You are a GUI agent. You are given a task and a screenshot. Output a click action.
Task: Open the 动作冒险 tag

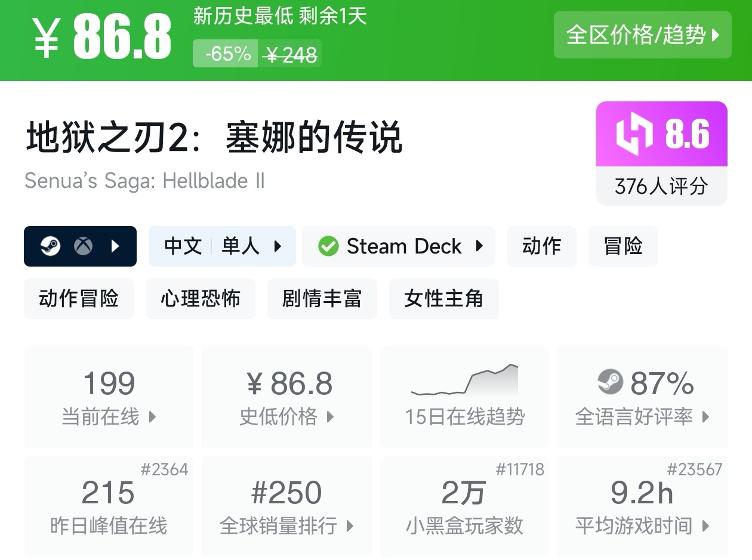tap(79, 298)
